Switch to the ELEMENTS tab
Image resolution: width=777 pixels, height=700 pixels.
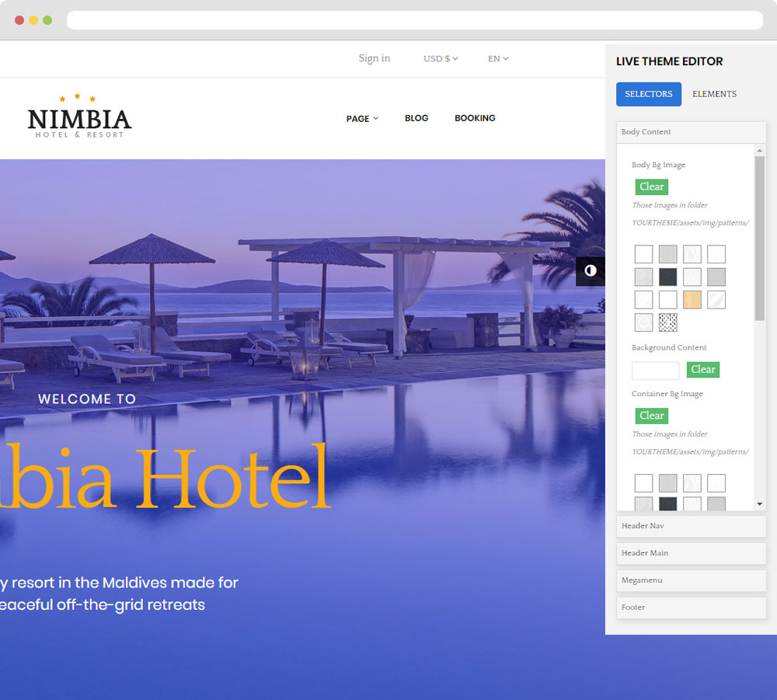pyautogui.click(x=714, y=94)
